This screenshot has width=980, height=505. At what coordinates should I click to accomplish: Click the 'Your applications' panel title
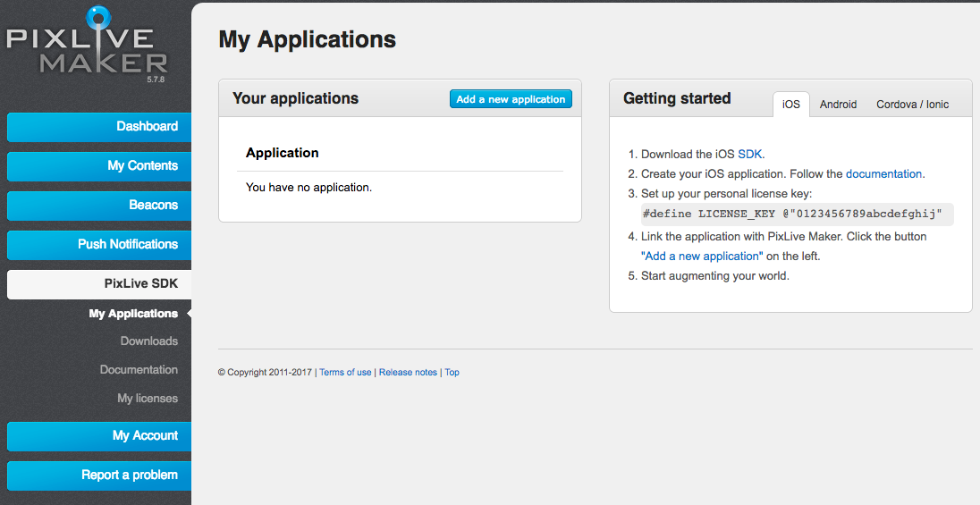[296, 98]
